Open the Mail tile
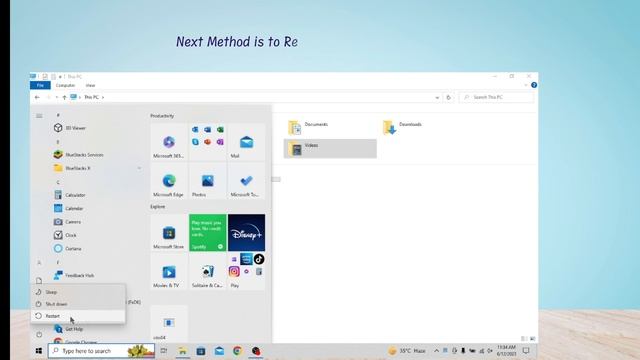The image size is (640, 360). tap(247, 142)
